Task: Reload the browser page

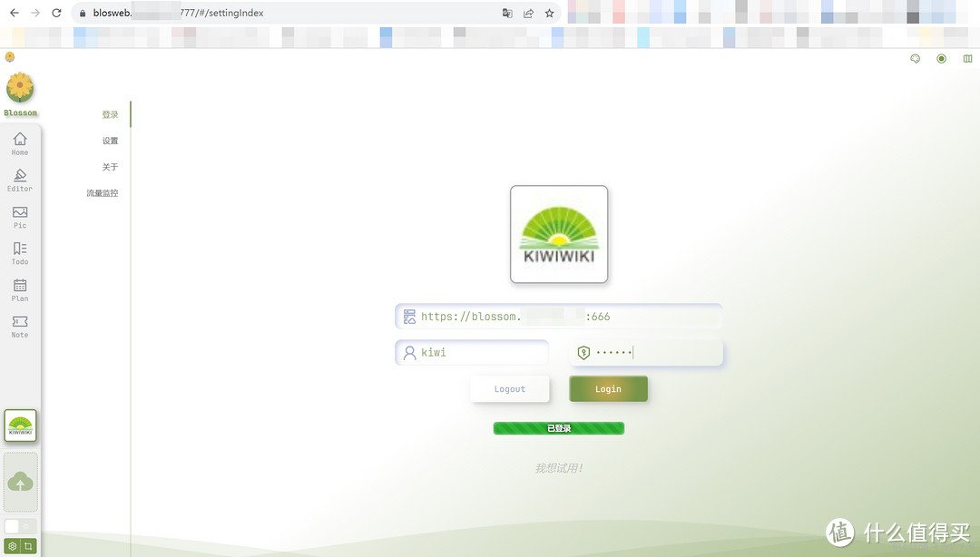Action: pos(56,13)
